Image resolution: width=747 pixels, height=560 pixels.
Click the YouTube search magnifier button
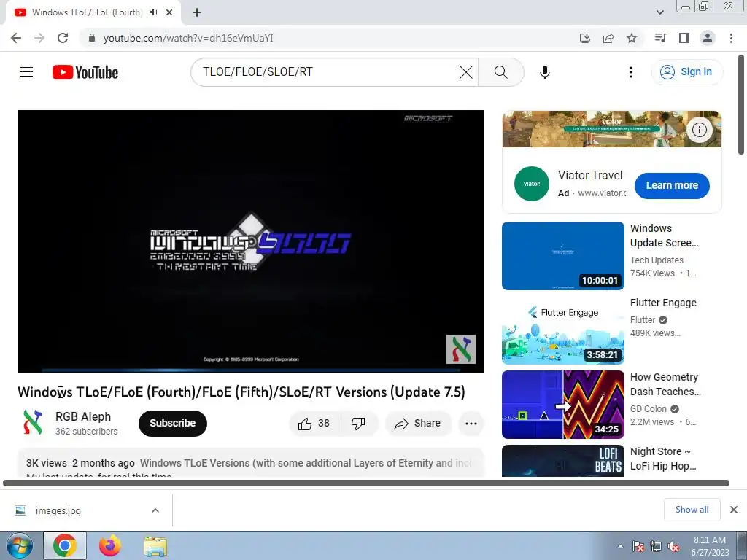pos(500,72)
